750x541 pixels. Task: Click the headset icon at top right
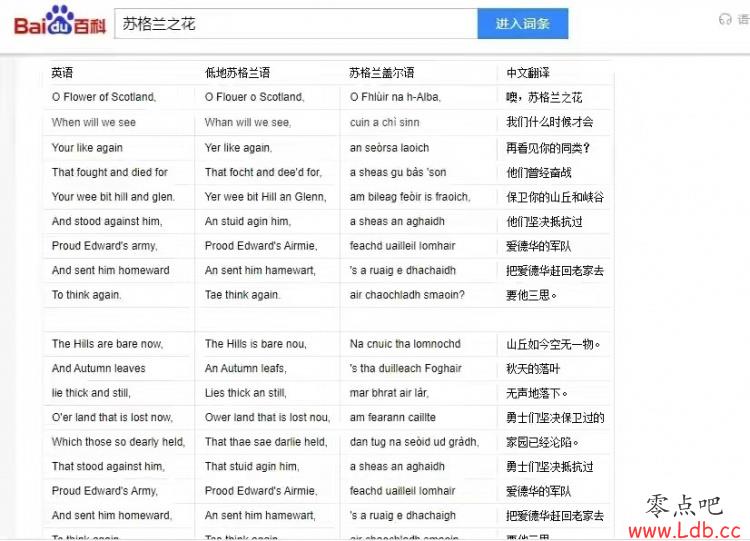tap(725, 20)
